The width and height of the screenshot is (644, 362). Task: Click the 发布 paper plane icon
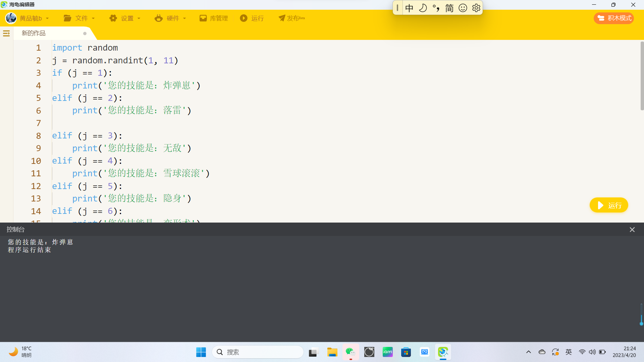(282, 18)
